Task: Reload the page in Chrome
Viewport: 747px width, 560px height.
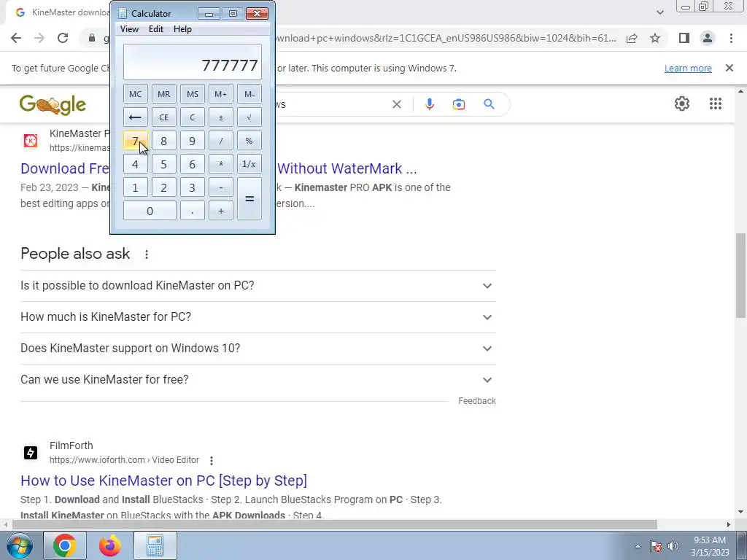Action: 63,38
